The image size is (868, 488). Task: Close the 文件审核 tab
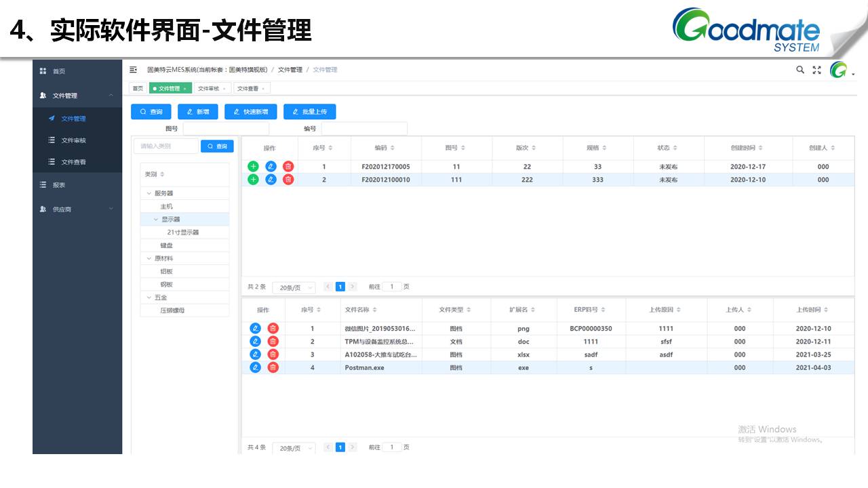(224, 89)
